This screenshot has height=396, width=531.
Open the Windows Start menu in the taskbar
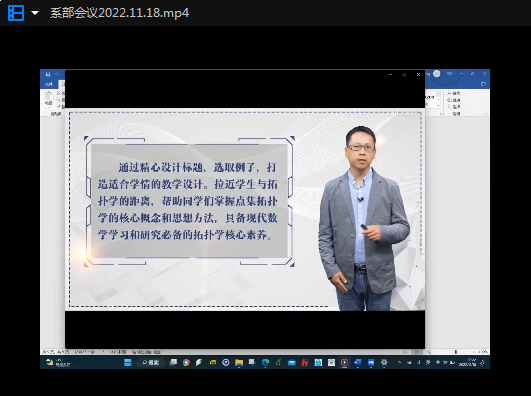128,362
